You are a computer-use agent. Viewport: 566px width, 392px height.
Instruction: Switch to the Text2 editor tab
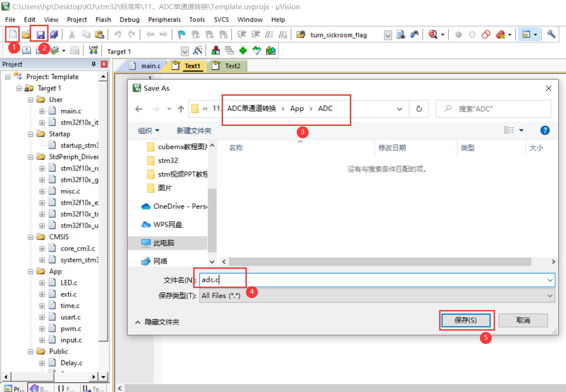(227, 66)
